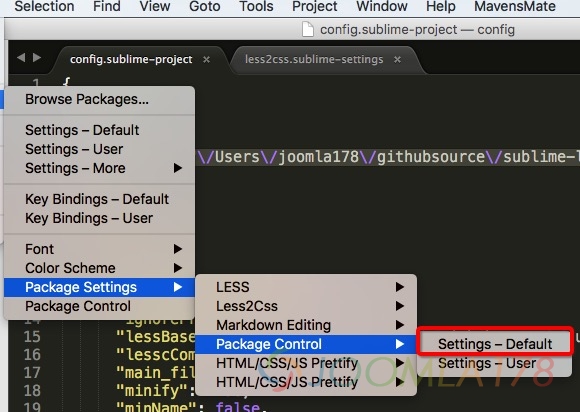
Task: Expand Less2Css package settings
Action: [x=306, y=306]
